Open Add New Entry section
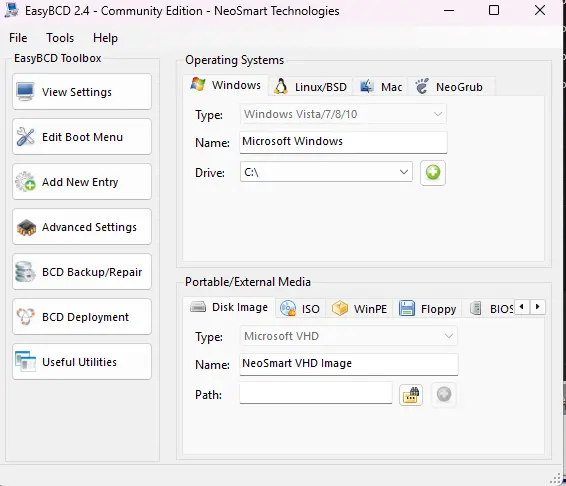Screen dimensions: 566x486 82,182
